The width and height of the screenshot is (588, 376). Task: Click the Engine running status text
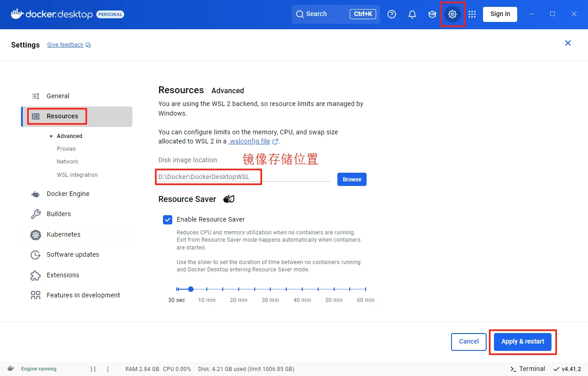click(x=39, y=369)
